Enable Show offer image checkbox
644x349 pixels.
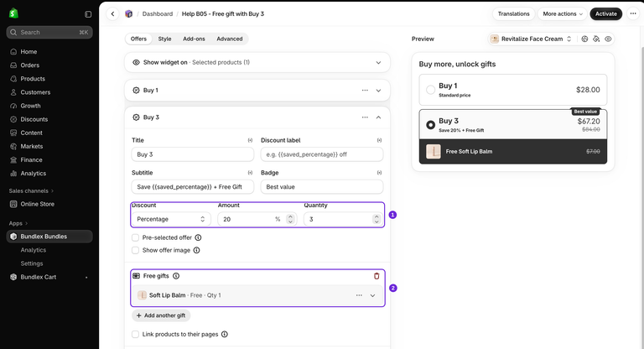tap(135, 250)
